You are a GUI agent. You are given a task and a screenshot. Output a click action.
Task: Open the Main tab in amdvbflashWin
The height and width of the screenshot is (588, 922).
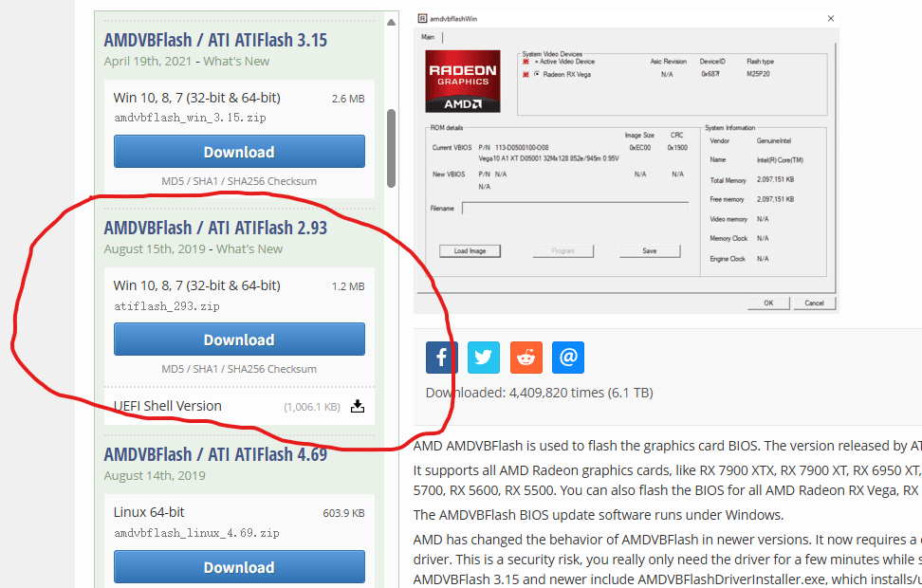(428, 37)
